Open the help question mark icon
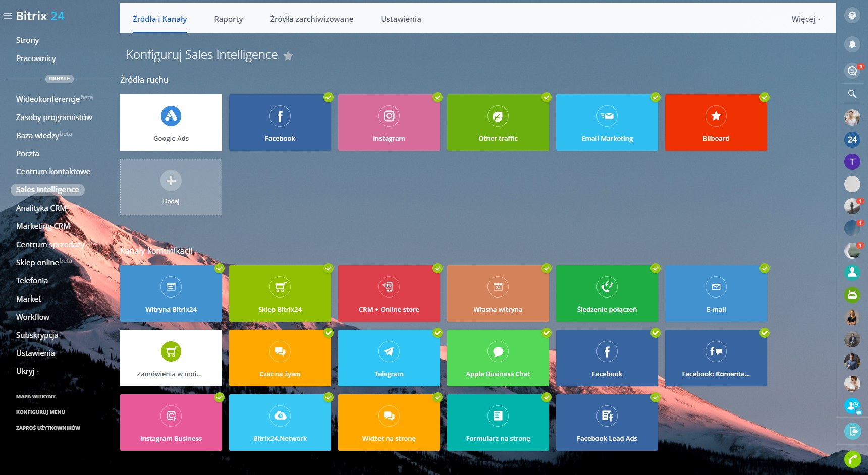868x475 pixels. [x=852, y=15]
